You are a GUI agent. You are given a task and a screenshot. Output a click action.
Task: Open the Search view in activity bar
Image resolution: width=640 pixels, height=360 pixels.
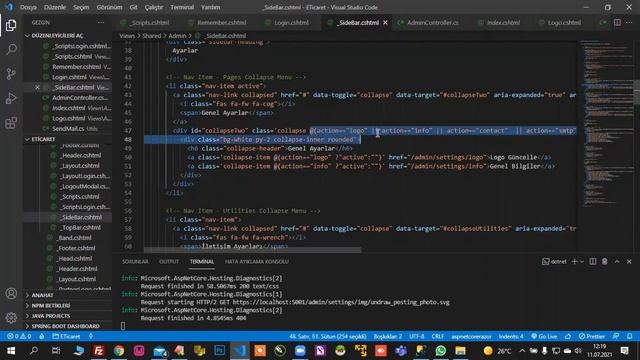(x=11, y=49)
